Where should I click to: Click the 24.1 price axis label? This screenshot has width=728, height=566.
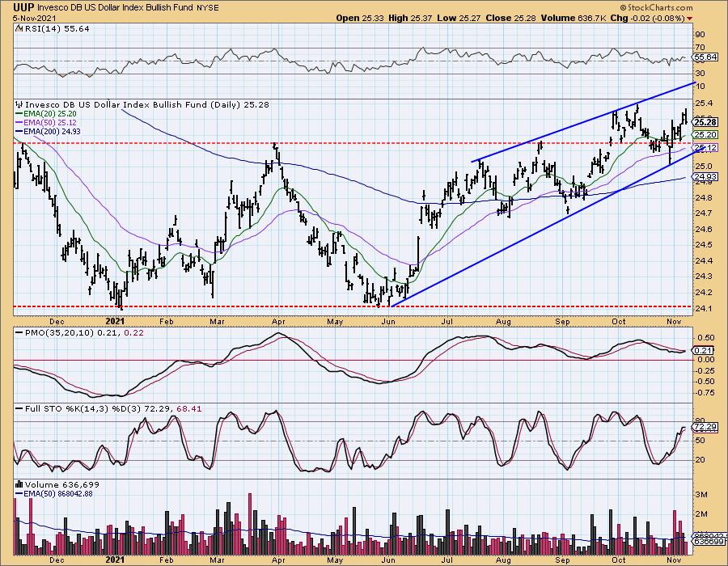click(x=702, y=308)
